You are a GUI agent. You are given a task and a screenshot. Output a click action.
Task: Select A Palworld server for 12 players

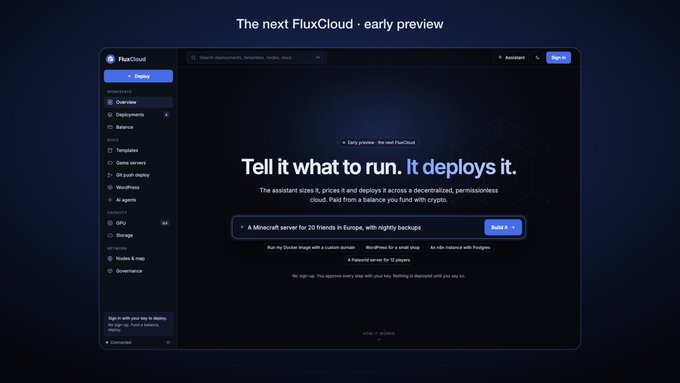(379, 260)
